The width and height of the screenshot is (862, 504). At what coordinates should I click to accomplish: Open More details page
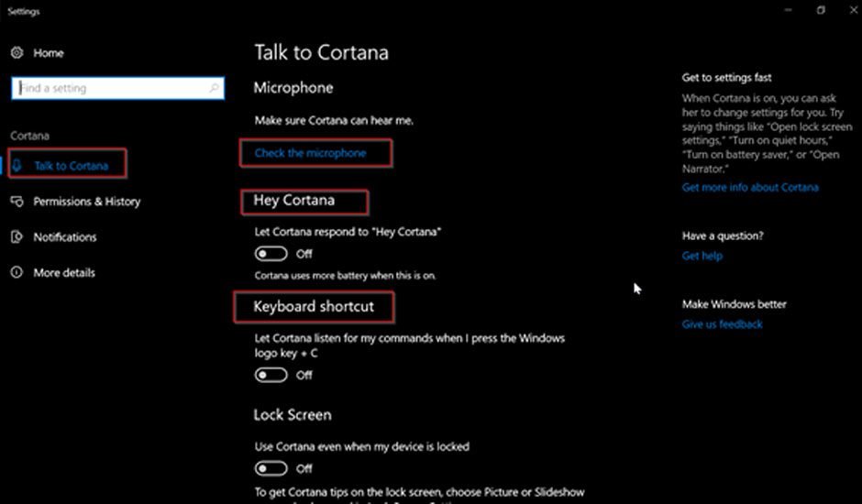[64, 272]
